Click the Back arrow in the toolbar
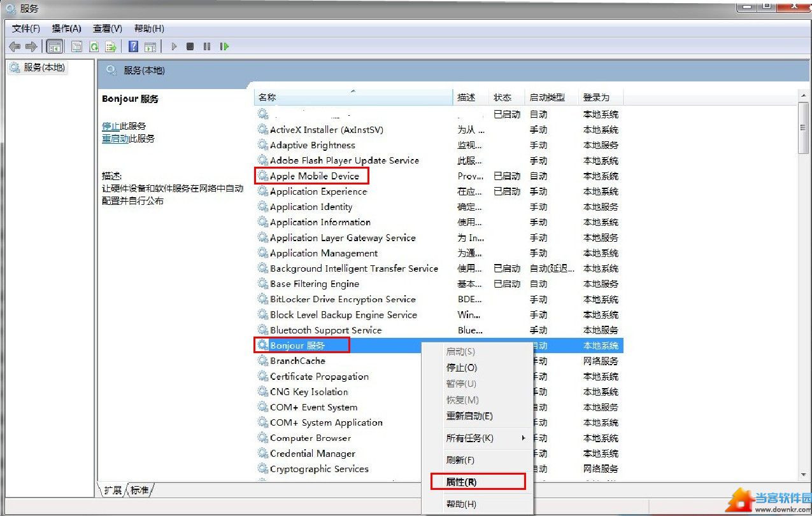This screenshot has height=516, width=812. [x=15, y=46]
